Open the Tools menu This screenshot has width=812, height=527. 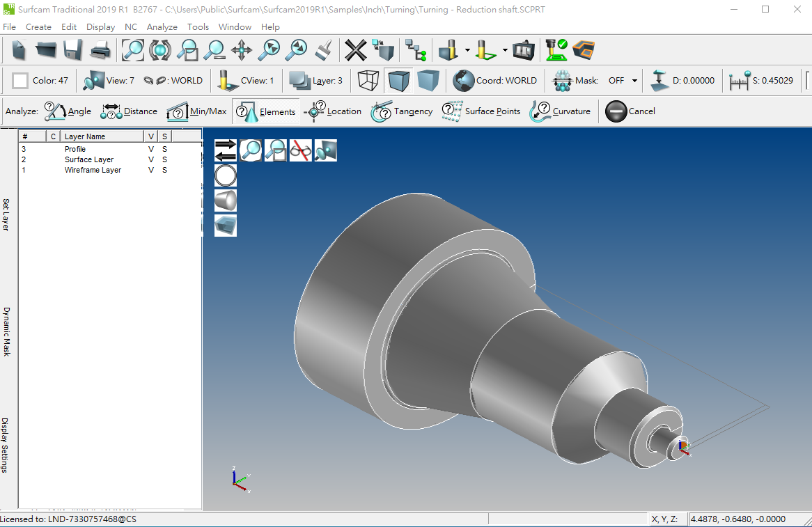click(198, 27)
